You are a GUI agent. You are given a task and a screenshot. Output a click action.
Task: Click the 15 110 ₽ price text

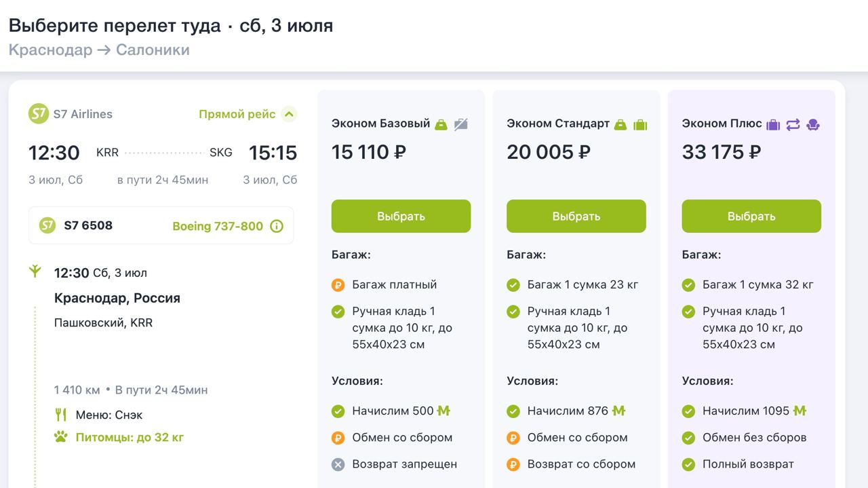point(368,152)
